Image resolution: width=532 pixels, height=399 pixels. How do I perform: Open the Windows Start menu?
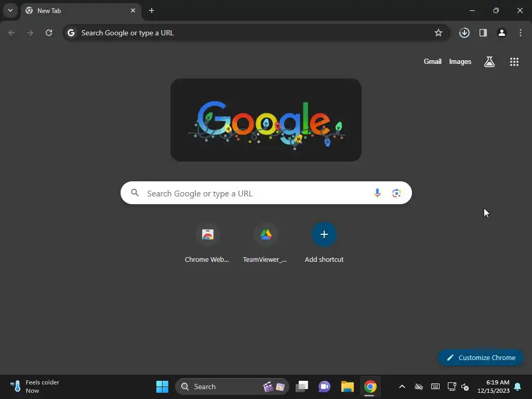[x=162, y=387]
